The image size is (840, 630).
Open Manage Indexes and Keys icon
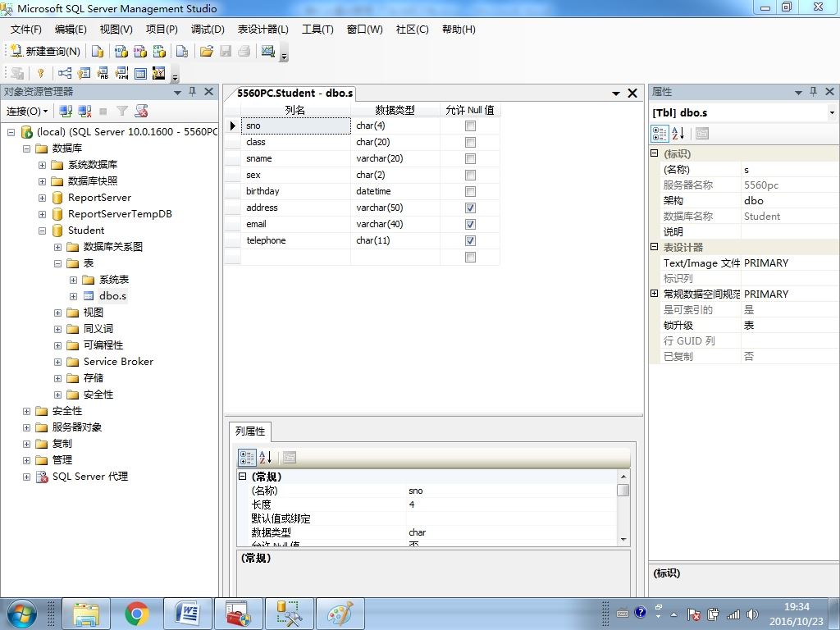point(84,73)
